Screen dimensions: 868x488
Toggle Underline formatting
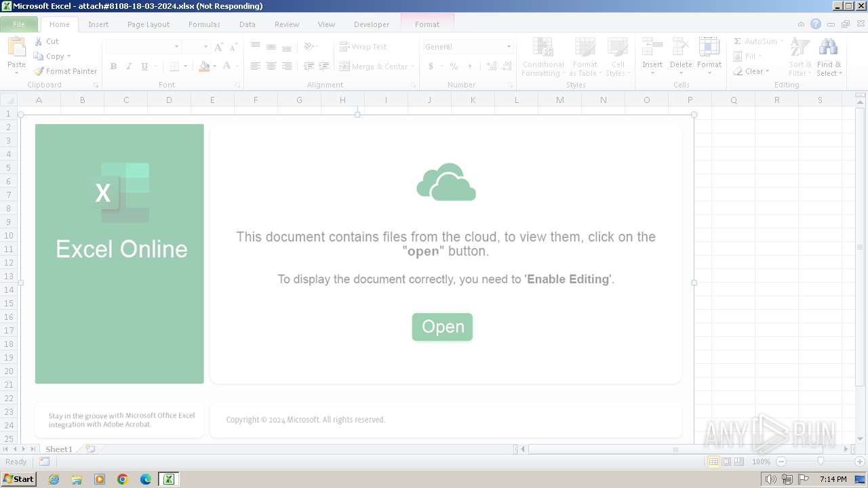click(144, 66)
